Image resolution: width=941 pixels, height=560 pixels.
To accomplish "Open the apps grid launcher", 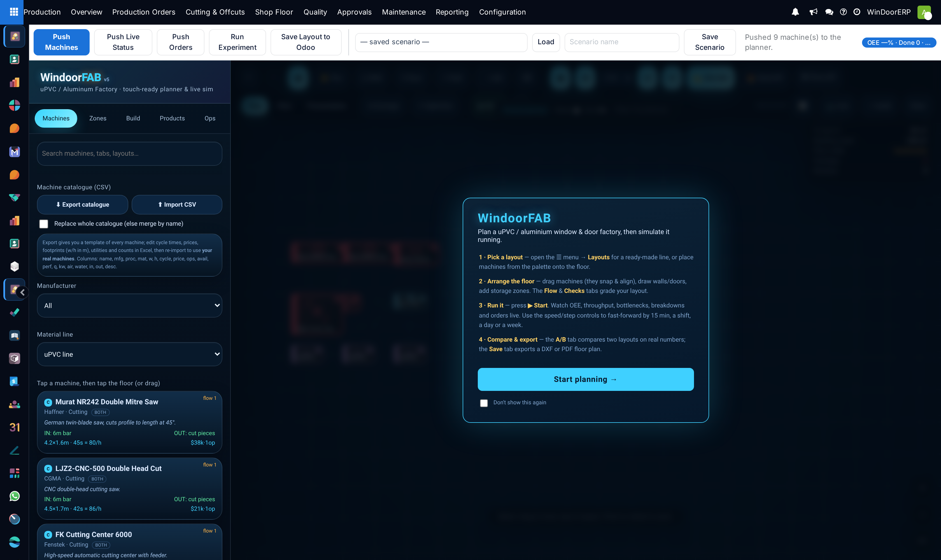I will pos(14,12).
